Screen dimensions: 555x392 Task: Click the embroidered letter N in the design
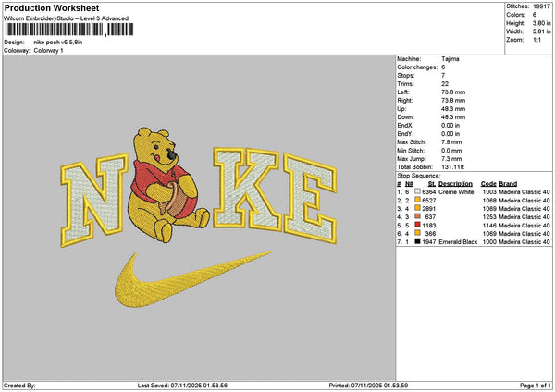(x=93, y=200)
